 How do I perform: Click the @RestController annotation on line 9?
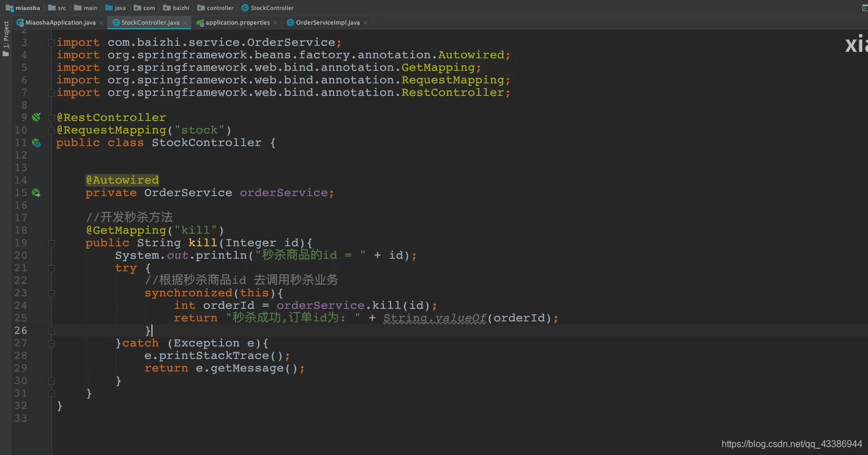tap(111, 117)
